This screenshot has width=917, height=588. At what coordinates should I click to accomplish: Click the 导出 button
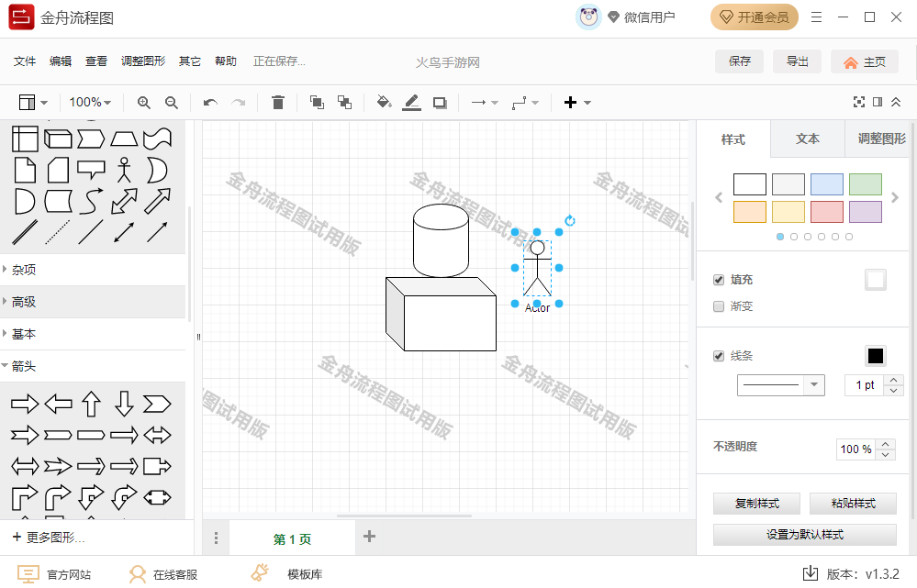(x=797, y=61)
